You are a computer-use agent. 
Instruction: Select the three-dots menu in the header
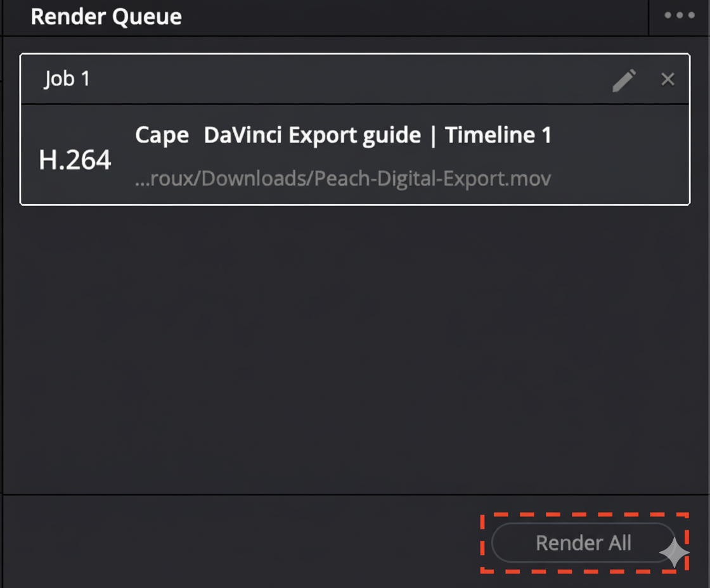coord(678,16)
